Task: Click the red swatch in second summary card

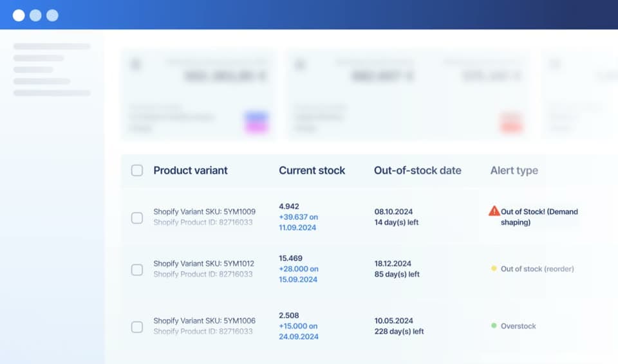Action: (511, 123)
